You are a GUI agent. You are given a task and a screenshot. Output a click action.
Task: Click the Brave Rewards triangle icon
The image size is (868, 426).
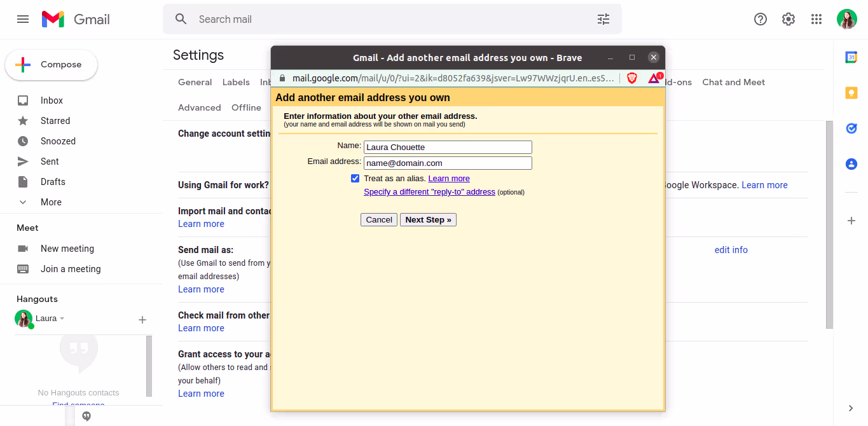654,78
